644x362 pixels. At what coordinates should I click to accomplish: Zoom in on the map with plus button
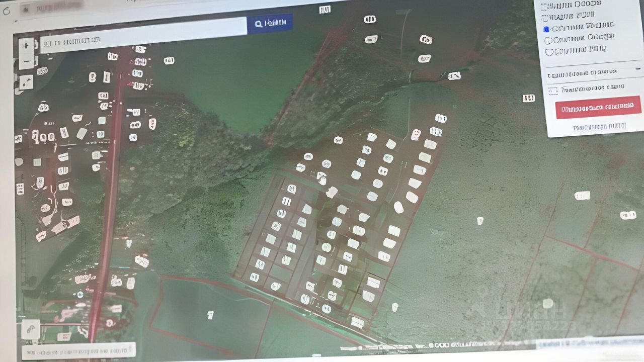pyautogui.click(x=26, y=46)
